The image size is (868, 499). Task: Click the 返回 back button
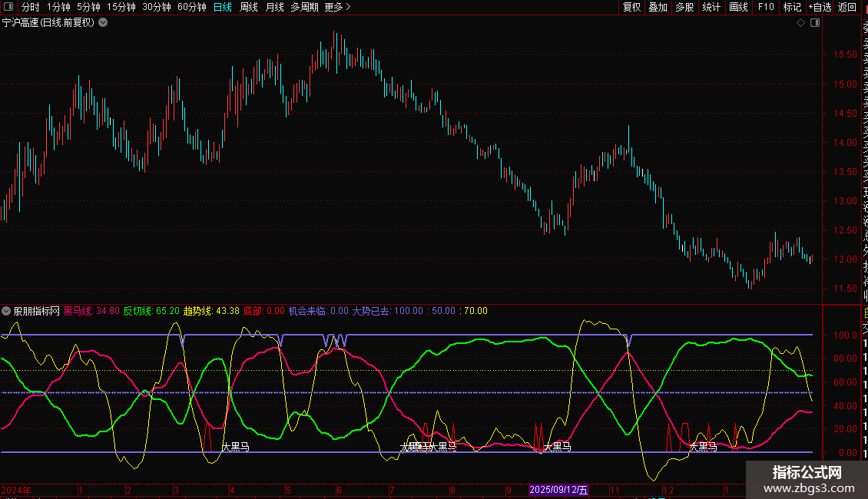[x=847, y=8]
